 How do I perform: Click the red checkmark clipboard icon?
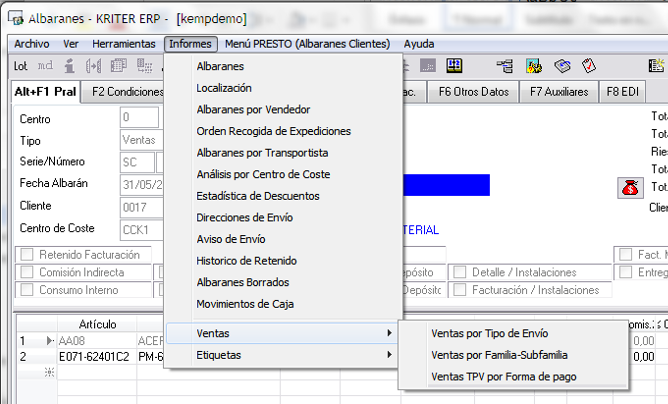point(589,66)
